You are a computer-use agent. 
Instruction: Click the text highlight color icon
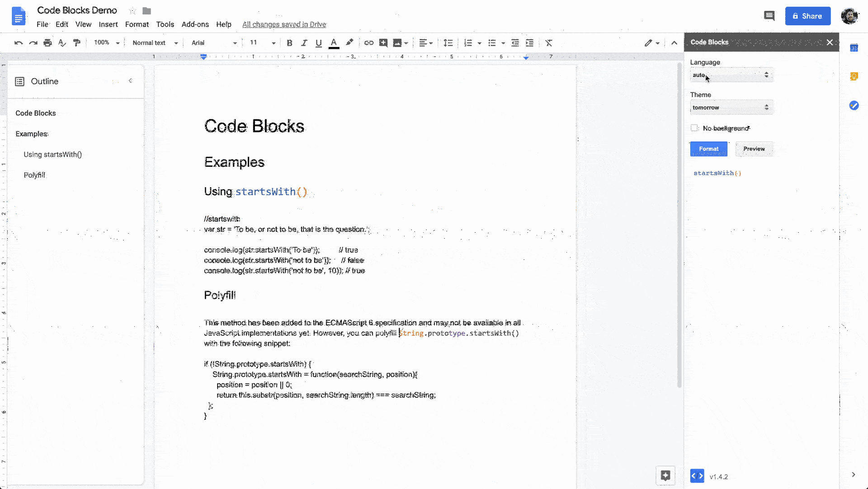tap(349, 43)
